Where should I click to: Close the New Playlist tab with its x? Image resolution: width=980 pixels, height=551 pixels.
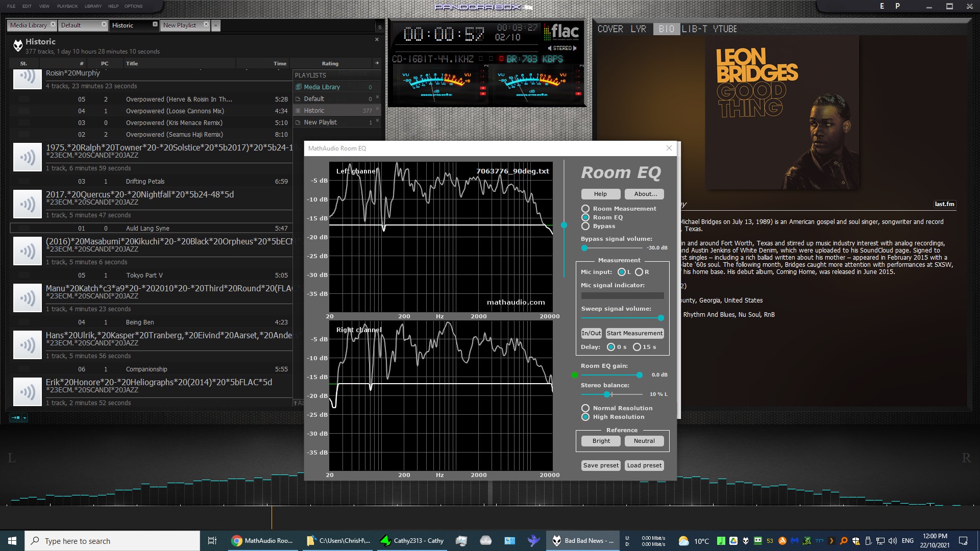206,24
